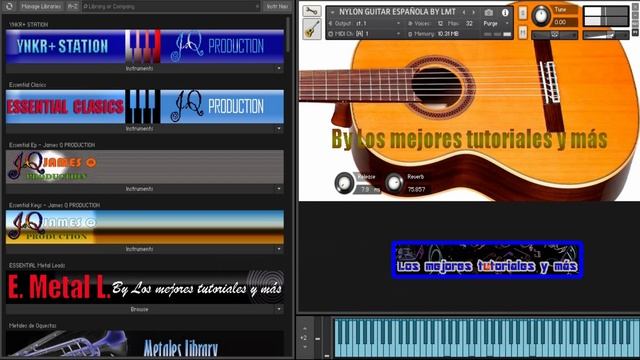Click the libraries panel scrollbar

click(x=288, y=36)
